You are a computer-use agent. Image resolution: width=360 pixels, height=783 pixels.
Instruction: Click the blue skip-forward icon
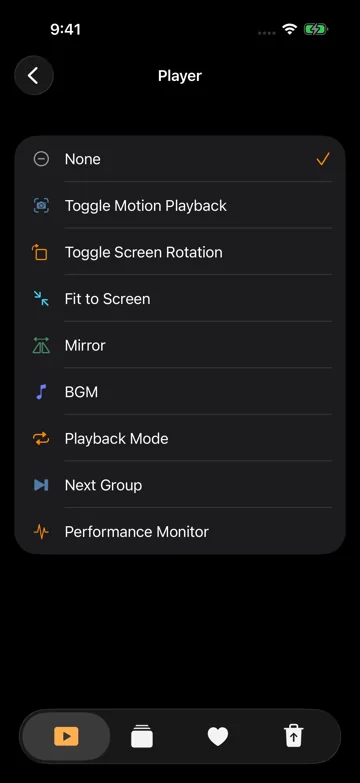click(41, 485)
